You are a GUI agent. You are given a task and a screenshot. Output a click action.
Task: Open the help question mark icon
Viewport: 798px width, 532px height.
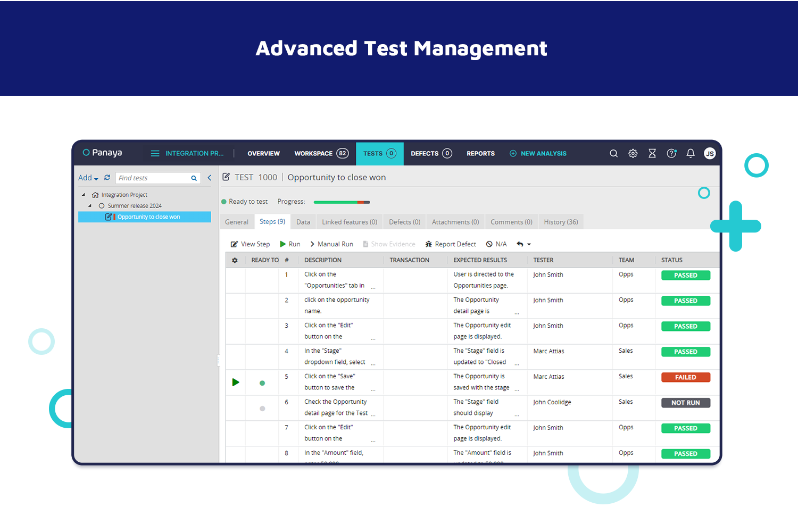click(671, 153)
